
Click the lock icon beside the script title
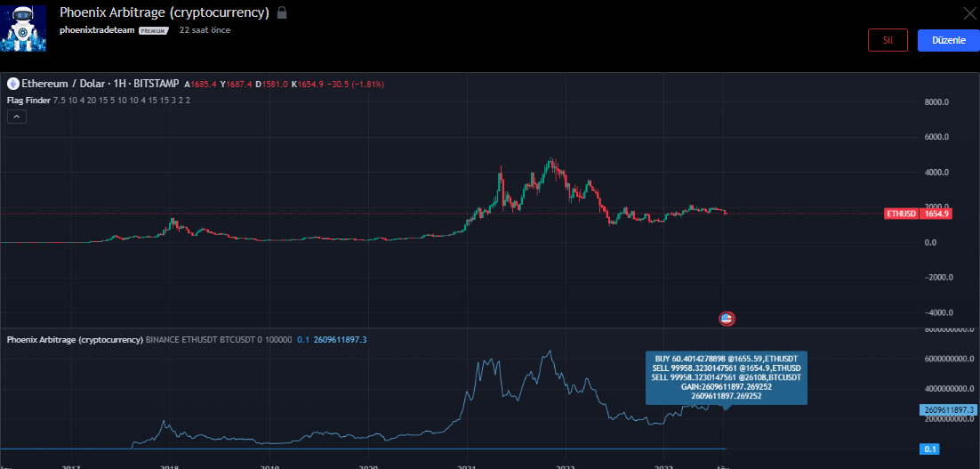click(282, 13)
